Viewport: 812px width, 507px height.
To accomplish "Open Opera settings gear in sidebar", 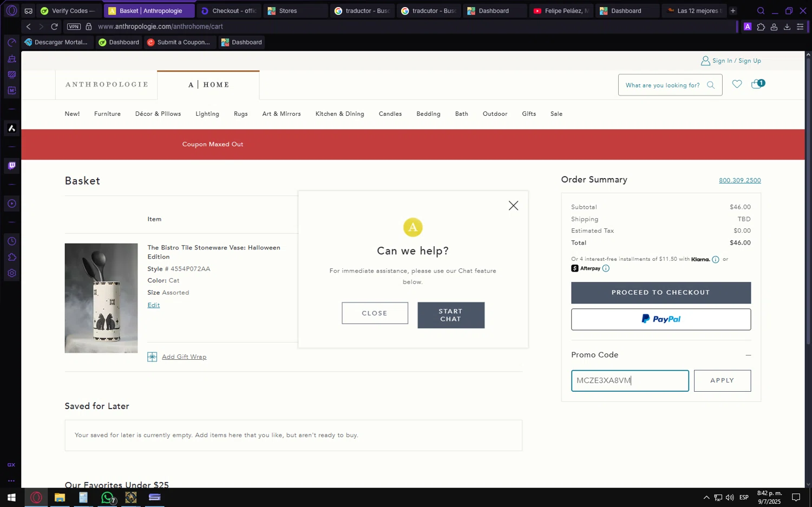I will point(11,273).
